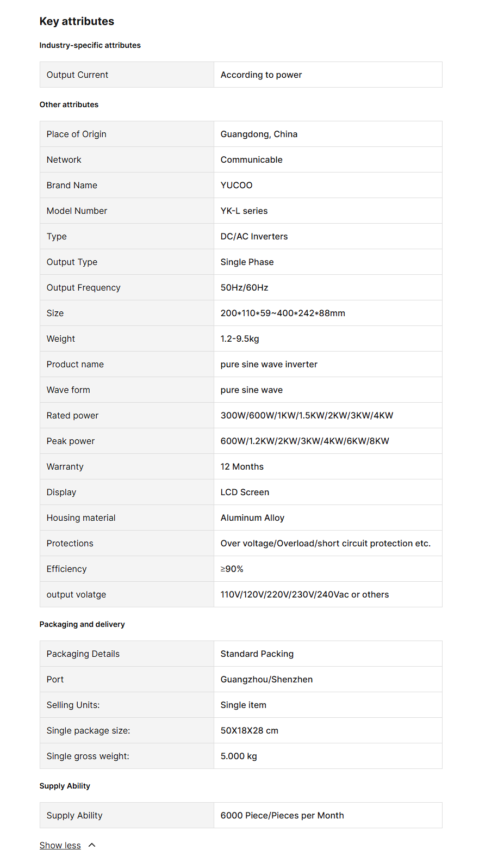The height and width of the screenshot is (868, 479).
Task: Click the "50X18X28 cm" package size value
Action: tap(249, 730)
